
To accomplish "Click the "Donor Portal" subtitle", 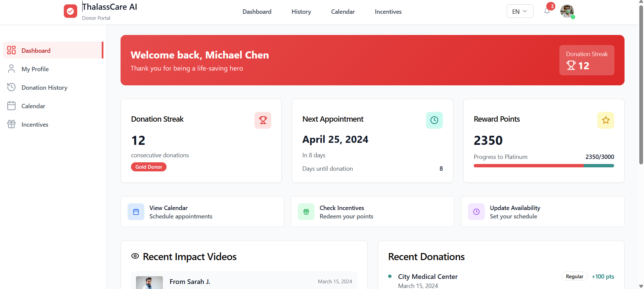I will 96,18.
